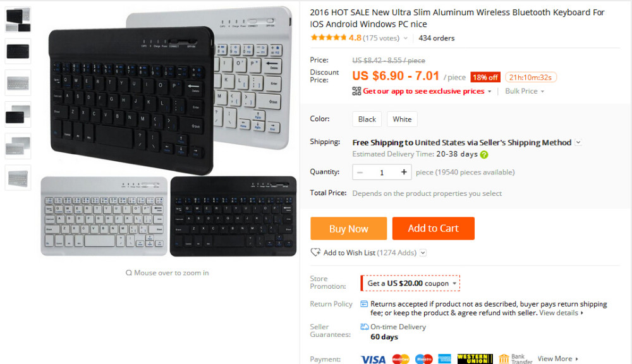632x364 pixels.
Task: Select the Black color option
Action: (367, 119)
